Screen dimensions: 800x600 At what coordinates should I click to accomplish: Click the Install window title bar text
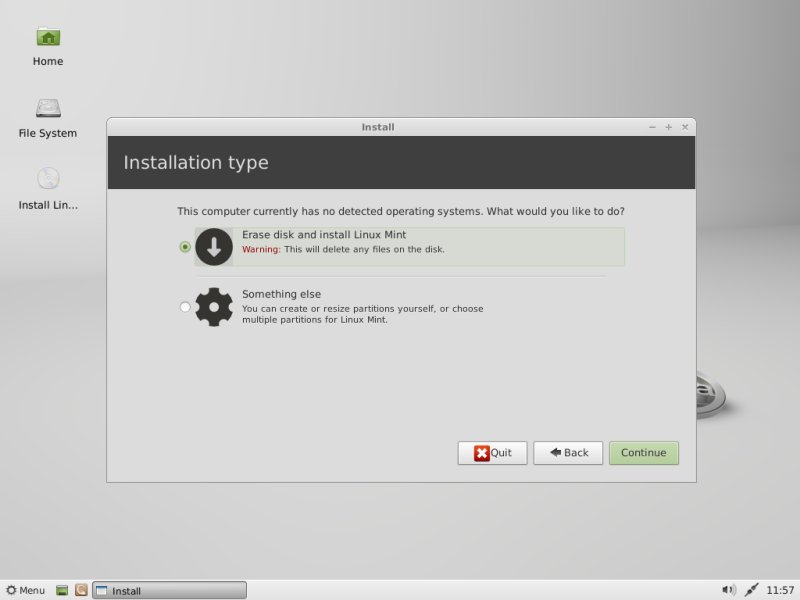click(x=378, y=127)
